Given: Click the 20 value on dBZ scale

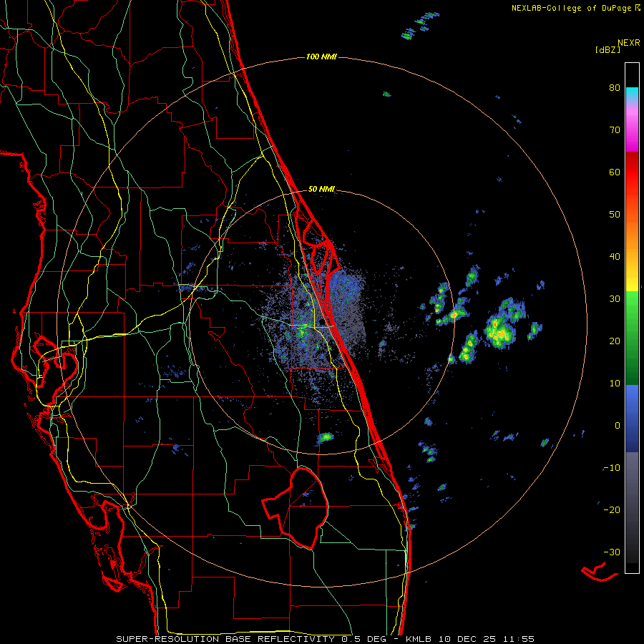Looking at the screenshot, I should [615, 341].
